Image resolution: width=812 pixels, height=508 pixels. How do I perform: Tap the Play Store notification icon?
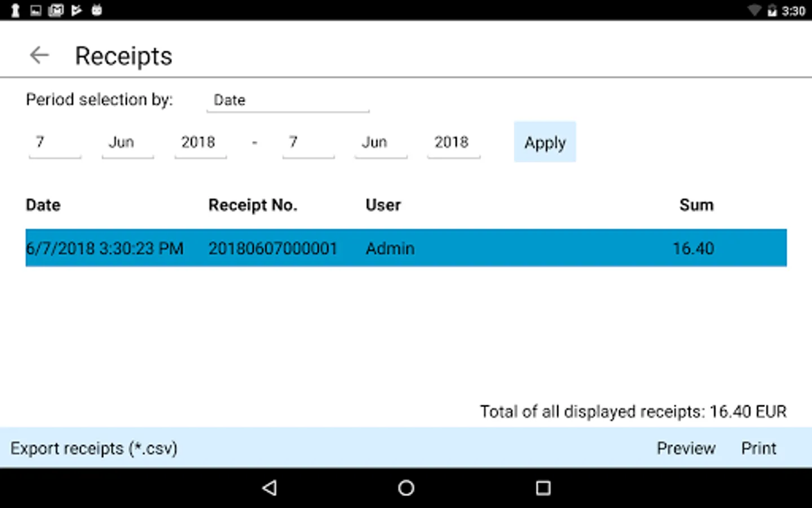[x=77, y=10]
